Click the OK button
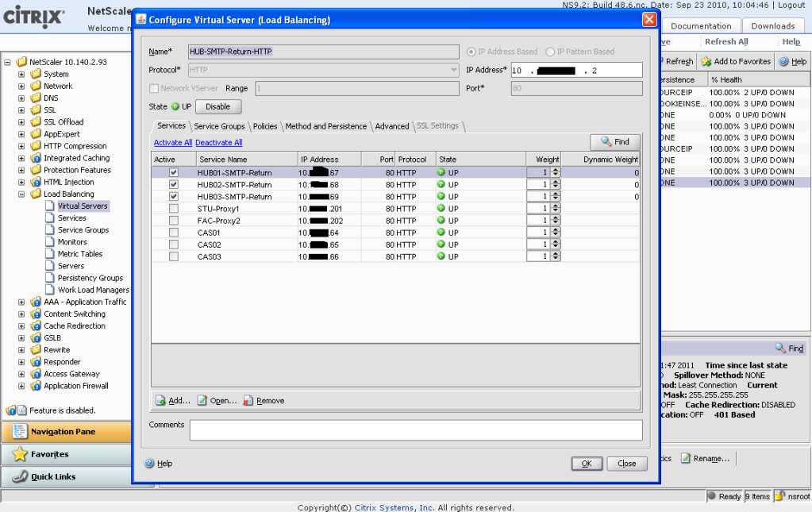 587,464
